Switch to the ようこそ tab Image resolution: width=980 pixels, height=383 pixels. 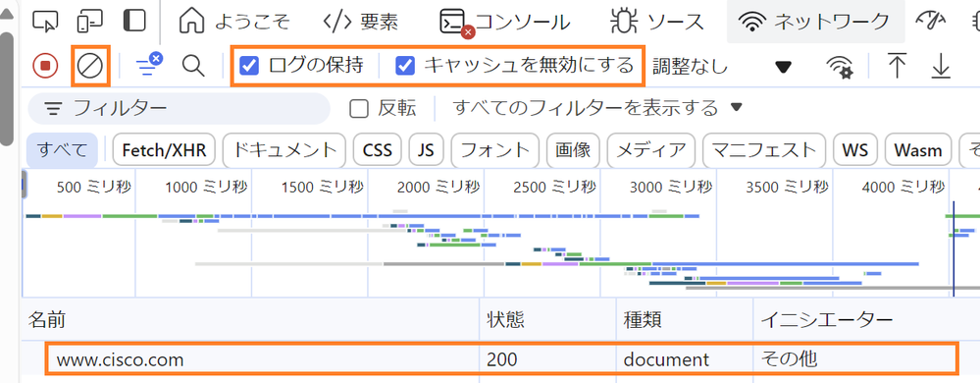tap(234, 22)
